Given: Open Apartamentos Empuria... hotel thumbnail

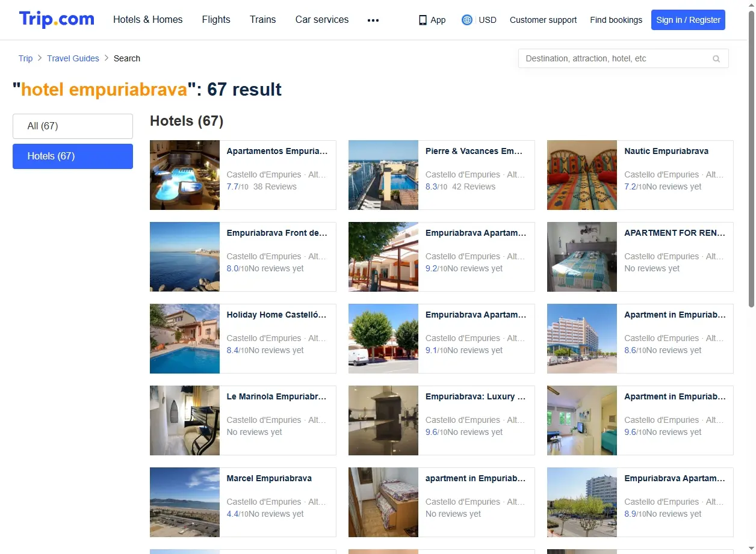Looking at the screenshot, I should [185, 175].
